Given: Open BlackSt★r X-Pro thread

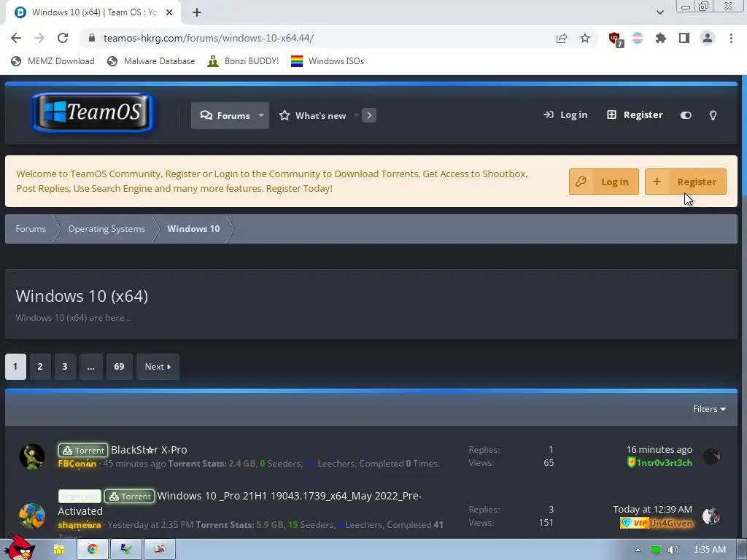Looking at the screenshot, I should [x=149, y=450].
